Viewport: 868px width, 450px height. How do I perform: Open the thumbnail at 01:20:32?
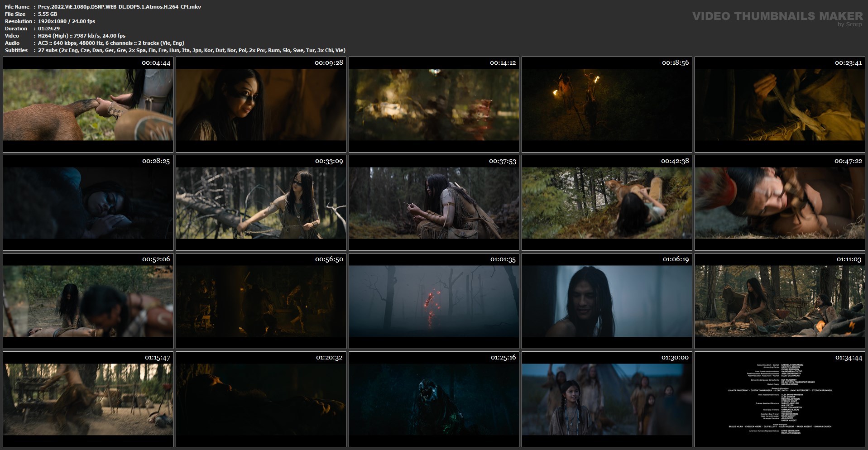point(261,399)
